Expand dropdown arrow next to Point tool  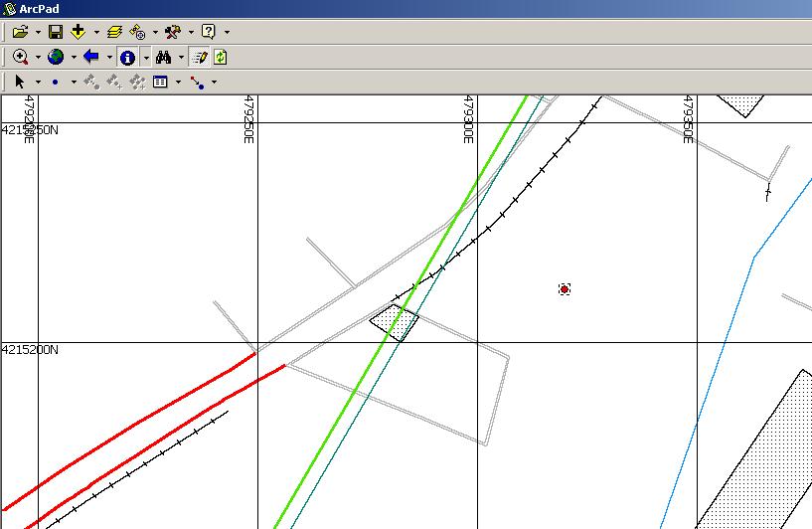pos(74,82)
